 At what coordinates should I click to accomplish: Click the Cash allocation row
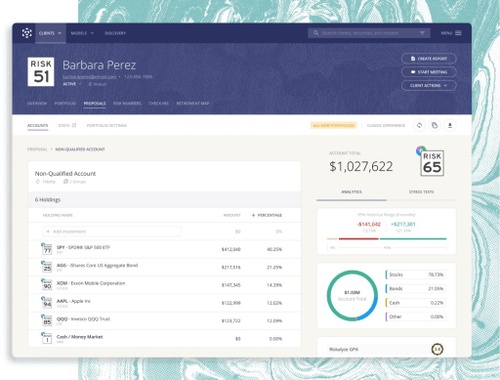pyautogui.click(x=416, y=303)
